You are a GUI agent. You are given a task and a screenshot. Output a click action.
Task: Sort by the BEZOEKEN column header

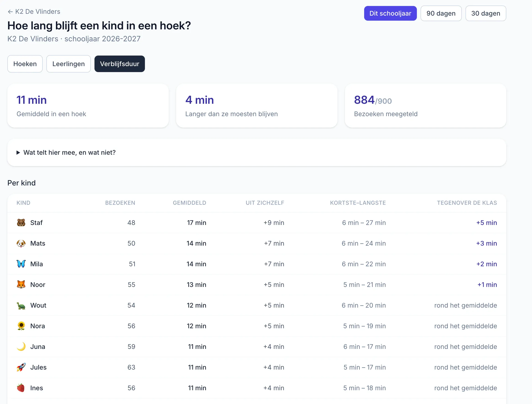coord(120,203)
